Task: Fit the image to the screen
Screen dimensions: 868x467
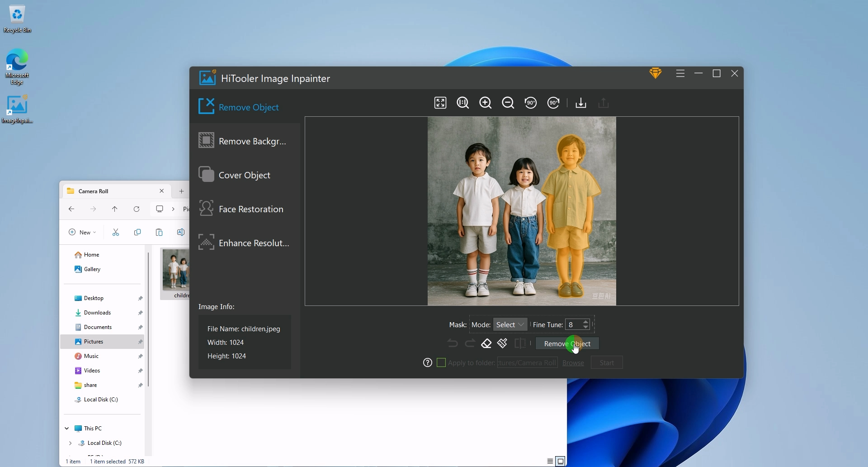Action: (440, 103)
